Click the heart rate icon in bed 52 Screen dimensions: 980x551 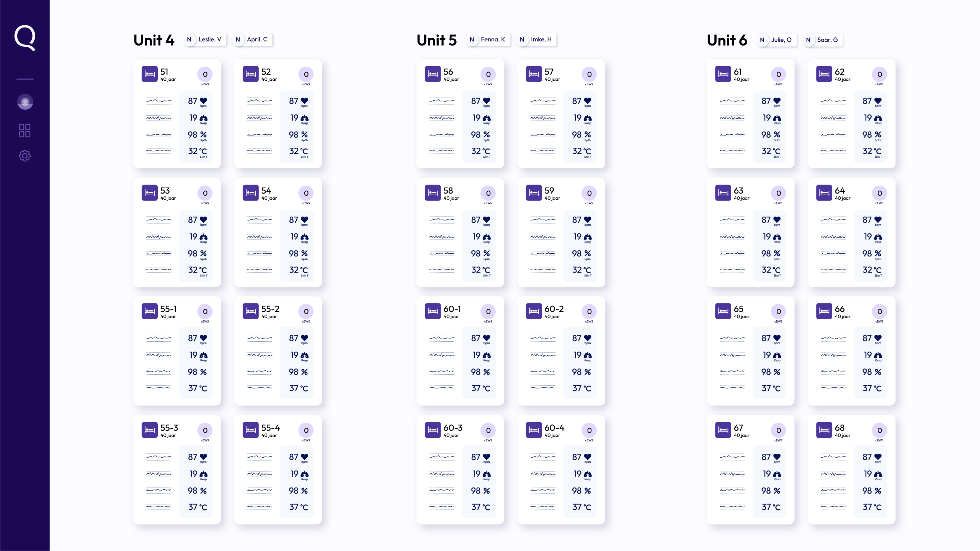(304, 101)
